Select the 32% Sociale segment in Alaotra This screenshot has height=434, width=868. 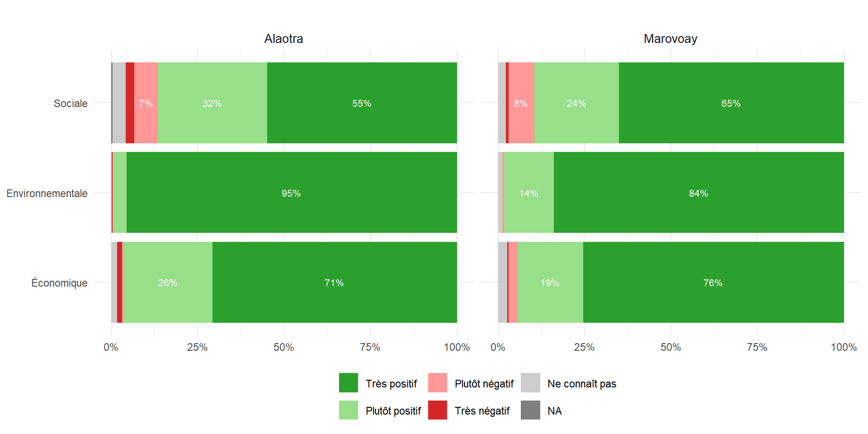(212, 103)
